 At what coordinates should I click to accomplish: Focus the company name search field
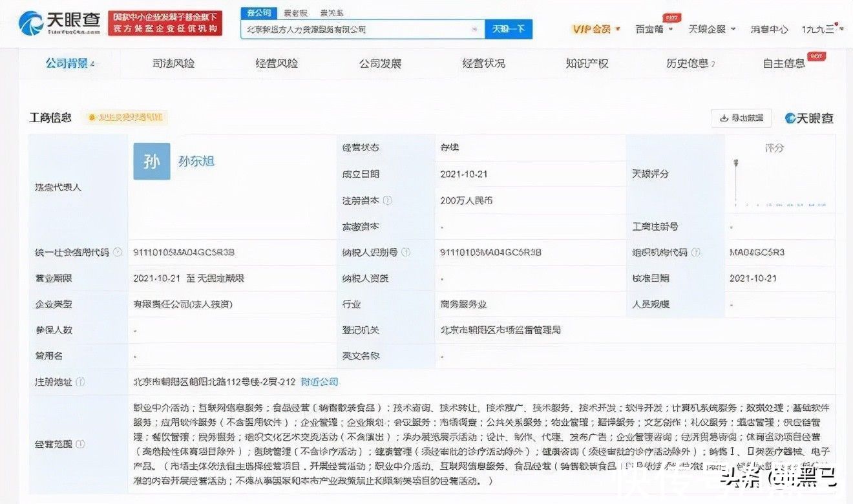(363, 29)
